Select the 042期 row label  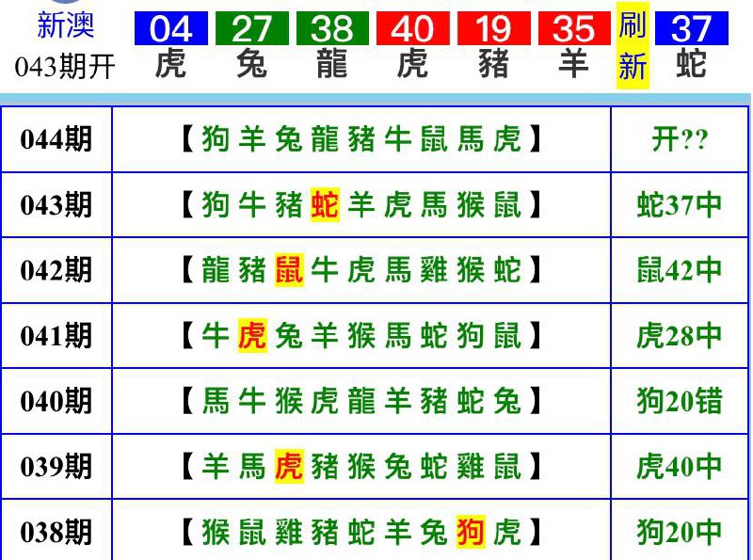(x=56, y=270)
